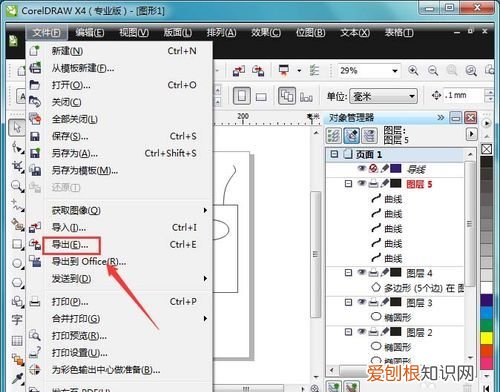Pick the green palette swatch
Image resolution: width=500 pixels, height=392 pixels.
[487, 325]
